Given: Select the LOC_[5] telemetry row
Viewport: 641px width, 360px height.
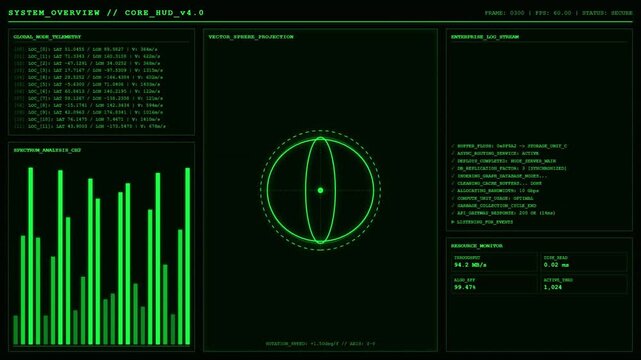Looking at the screenshot, I should click(87, 84).
